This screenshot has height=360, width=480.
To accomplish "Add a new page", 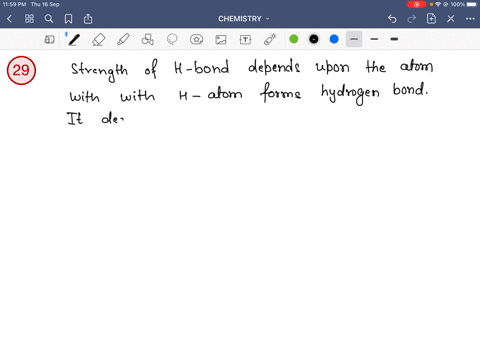I will click(431, 19).
